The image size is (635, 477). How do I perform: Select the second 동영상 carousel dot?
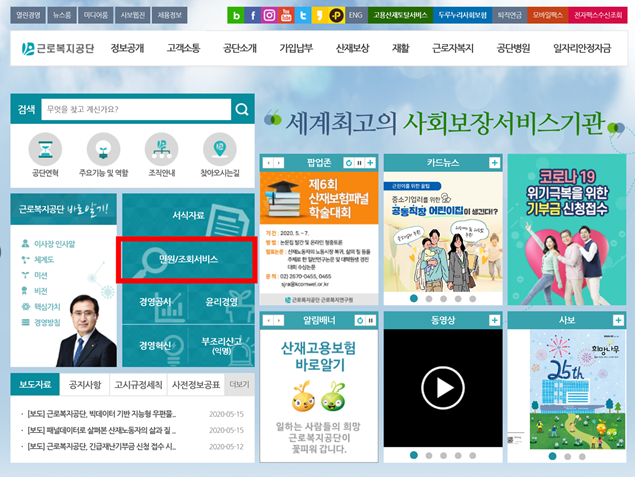(428, 456)
